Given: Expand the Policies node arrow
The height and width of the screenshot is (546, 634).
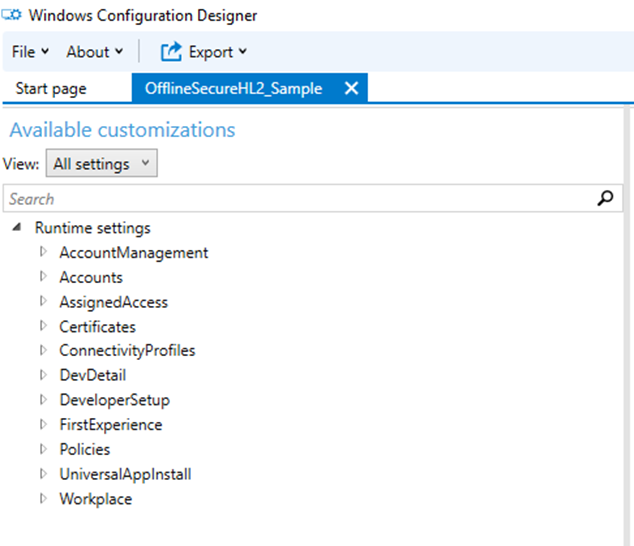Looking at the screenshot, I should point(43,449).
